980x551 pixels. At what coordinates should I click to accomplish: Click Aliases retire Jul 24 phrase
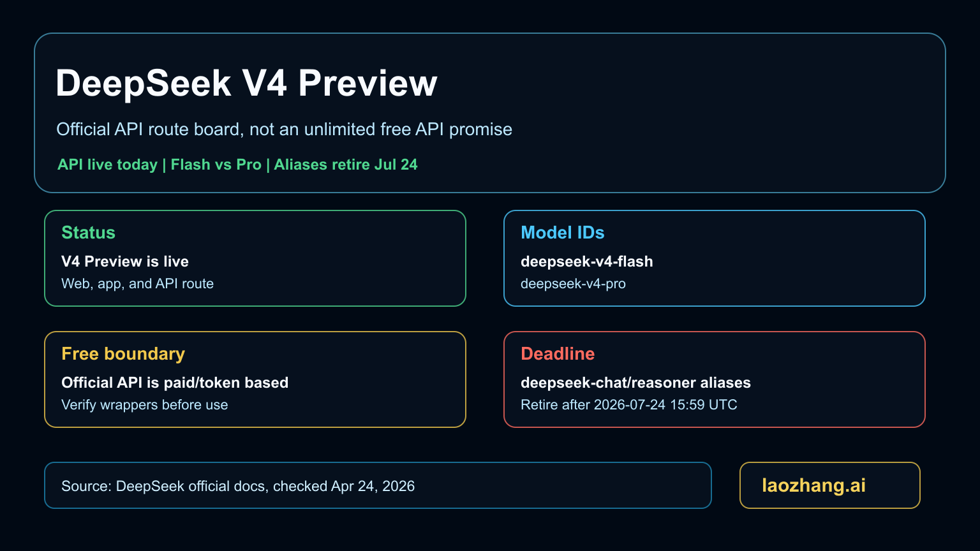(x=346, y=165)
